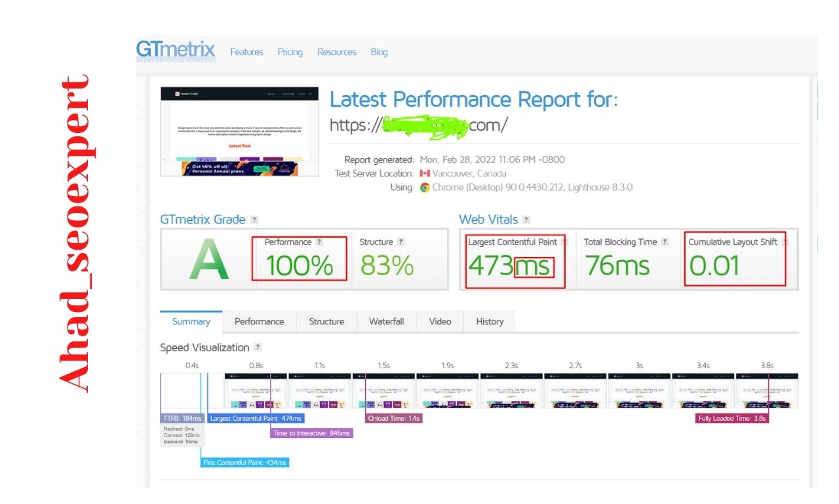This screenshot has width=839, height=504.
Task: Open the Pricing nav link
Action: 290,52
